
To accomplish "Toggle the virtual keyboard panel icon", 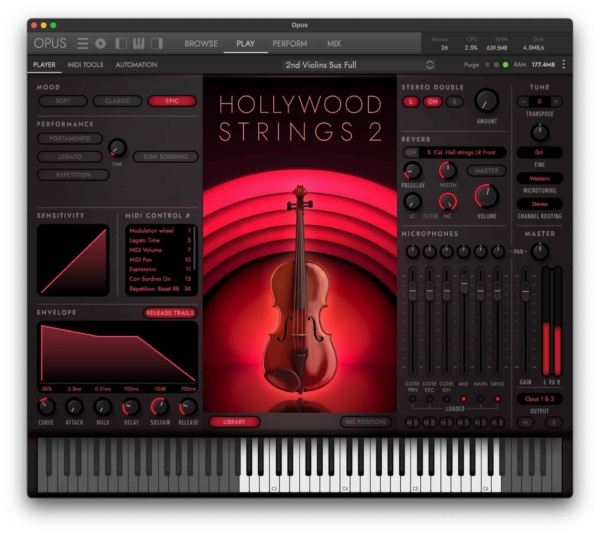I will (139, 43).
